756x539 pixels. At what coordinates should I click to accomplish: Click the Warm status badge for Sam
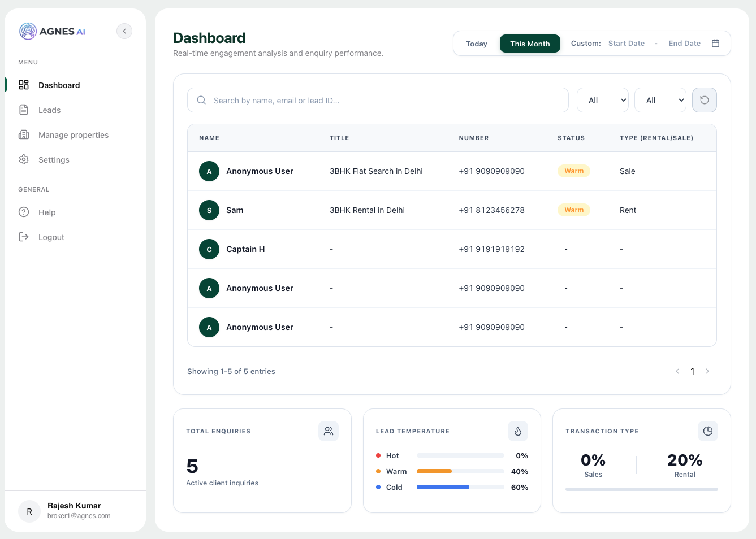[574, 210]
